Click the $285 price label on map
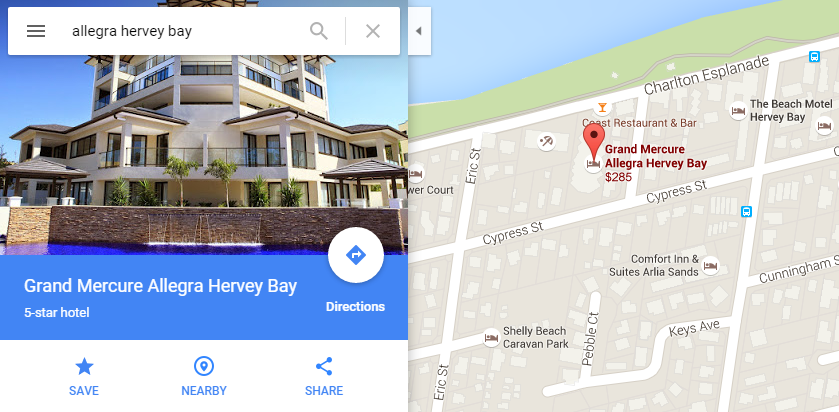 (x=619, y=177)
